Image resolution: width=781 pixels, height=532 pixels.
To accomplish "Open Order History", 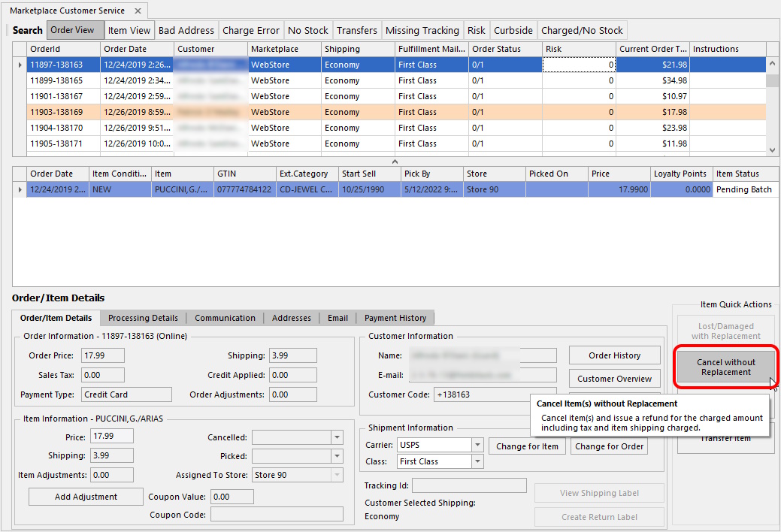I will [x=615, y=355].
